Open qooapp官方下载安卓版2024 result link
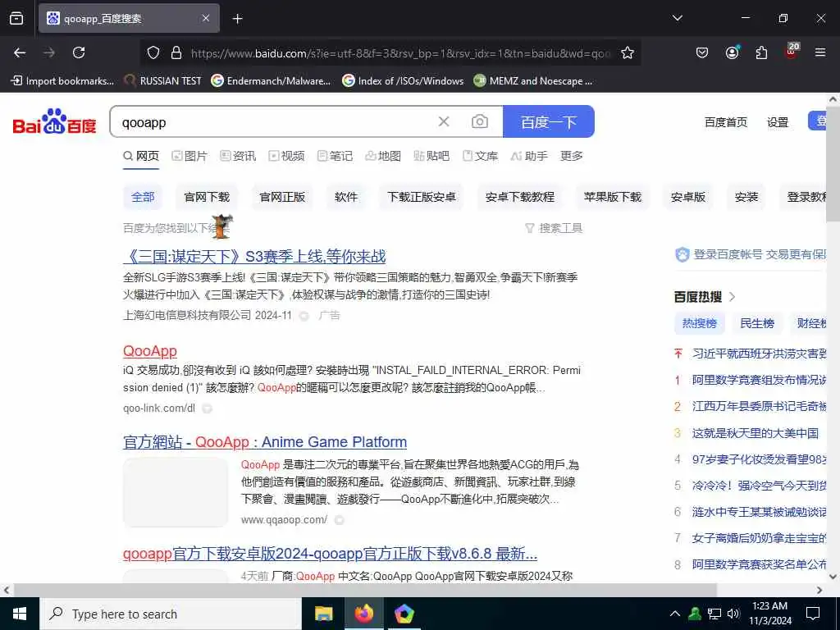Screen dimensions: 840x630 [x=330, y=554]
